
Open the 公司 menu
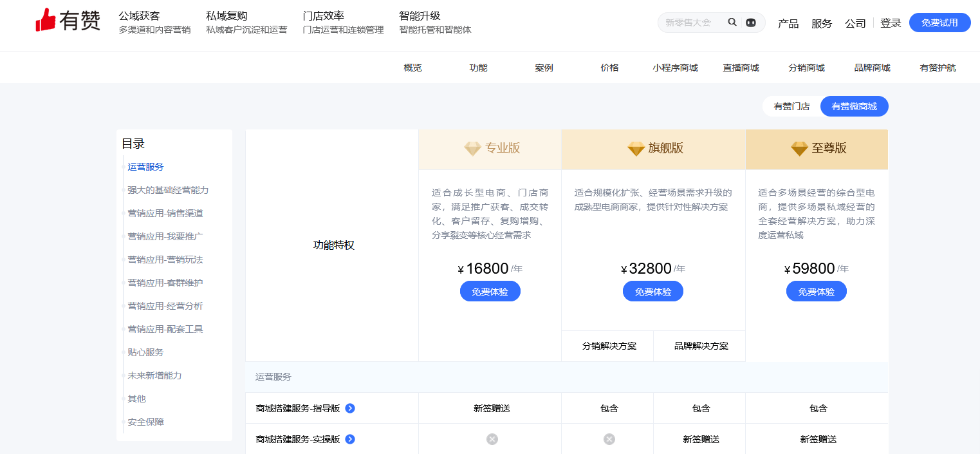(x=855, y=23)
